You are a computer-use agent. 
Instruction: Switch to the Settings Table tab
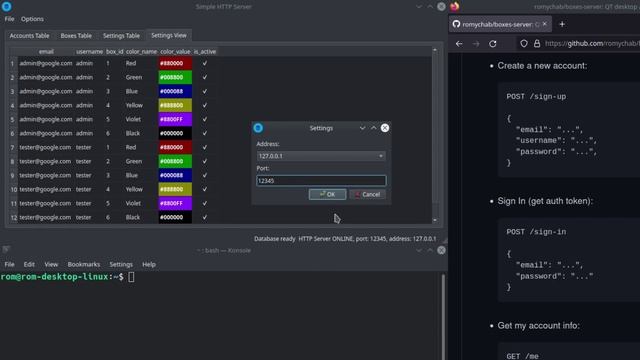(x=121, y=36)
